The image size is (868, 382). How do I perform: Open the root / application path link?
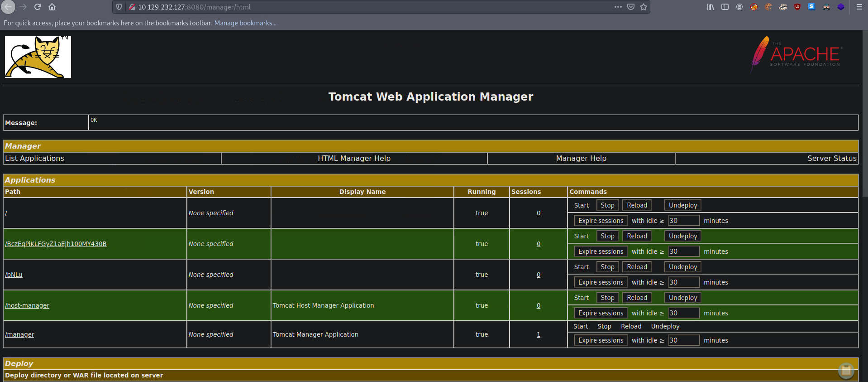pos(6,213)
